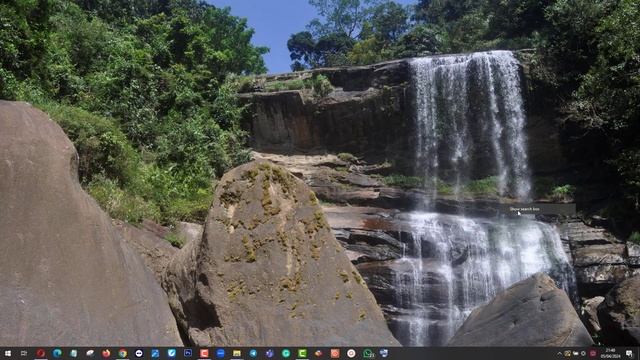Viewport: 640px width, 360px height.
Task: Open the taskbar clock and date
Action: click(x=611, y=353)
